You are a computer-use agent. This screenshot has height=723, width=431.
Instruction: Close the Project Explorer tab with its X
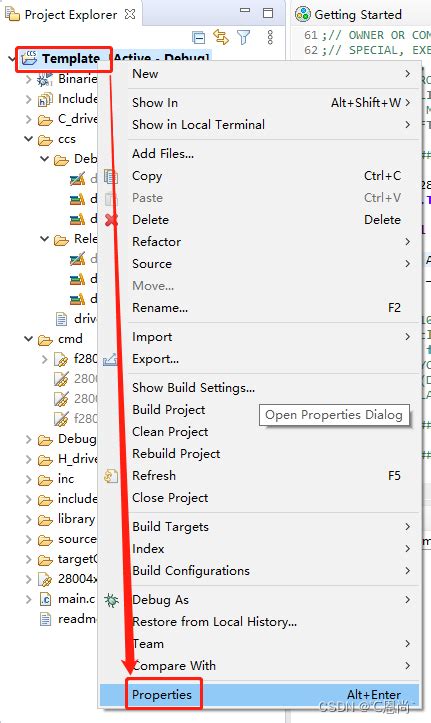tap(130, 14)
